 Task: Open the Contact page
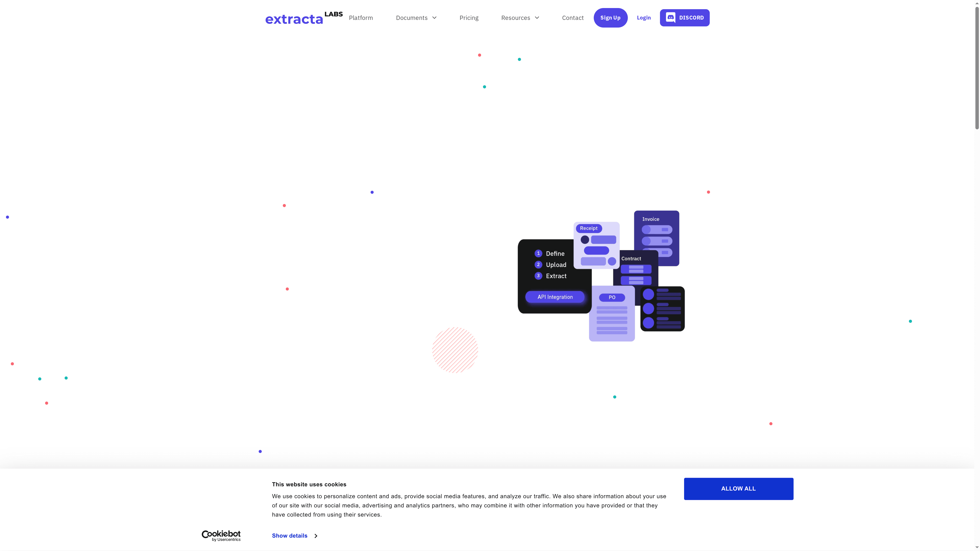pyautogui.click(x=572, y=17)
